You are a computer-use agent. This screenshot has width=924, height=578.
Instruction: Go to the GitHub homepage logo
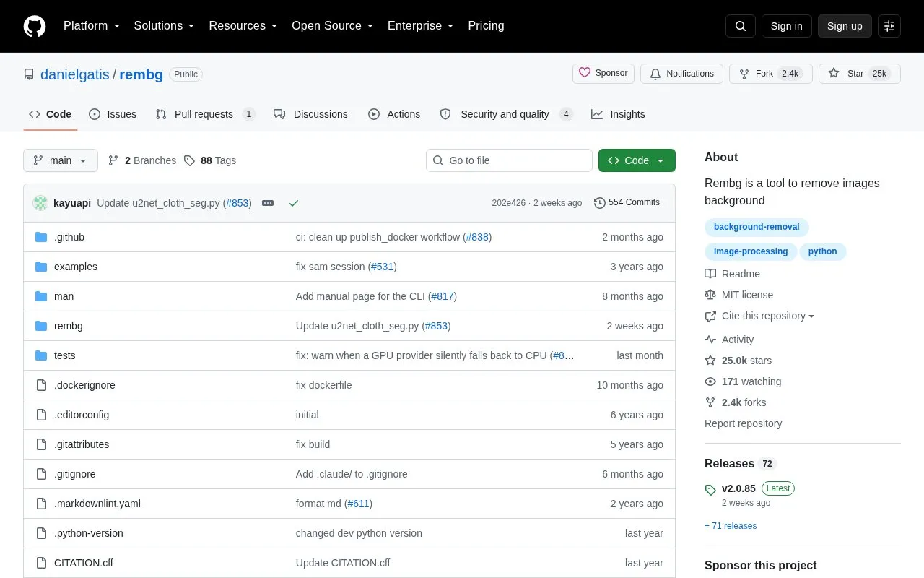(x=35, y=26)
